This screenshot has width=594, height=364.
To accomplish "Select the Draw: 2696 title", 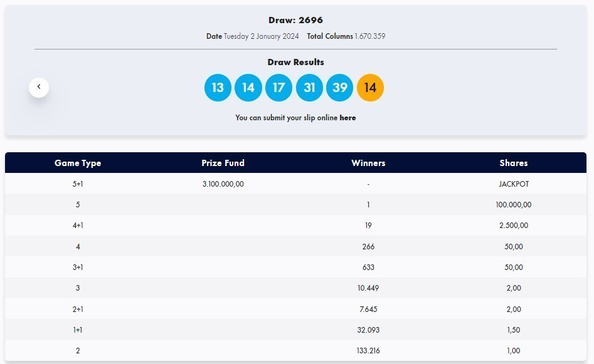I will tap(295, 20).
